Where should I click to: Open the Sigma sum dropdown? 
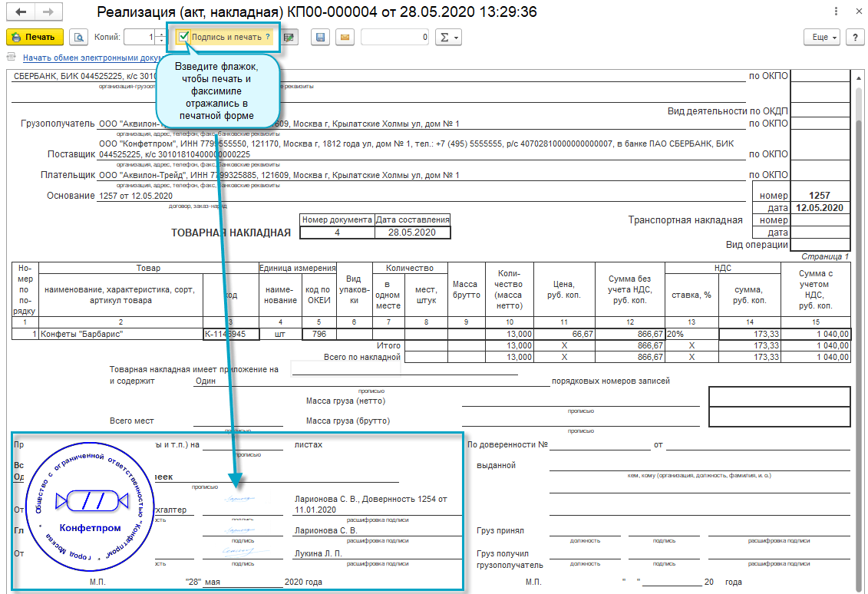tap(448, 37)
